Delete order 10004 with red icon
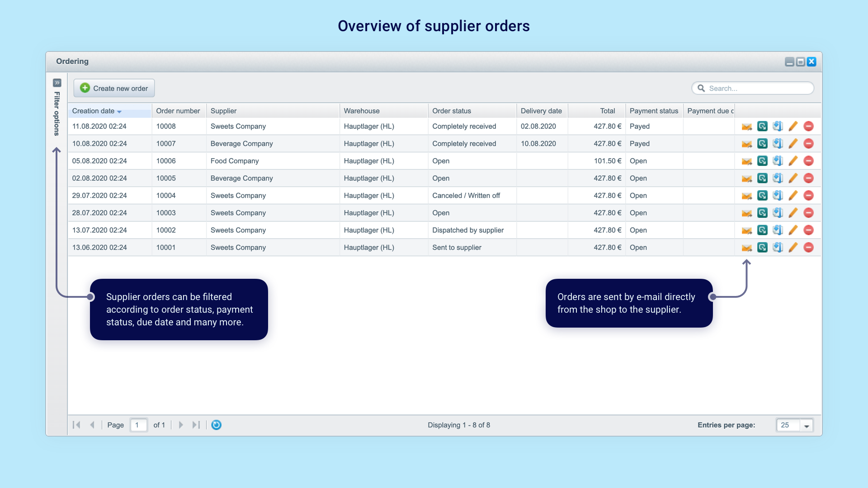The image size is (868, 488). click(x=809, y=196)
